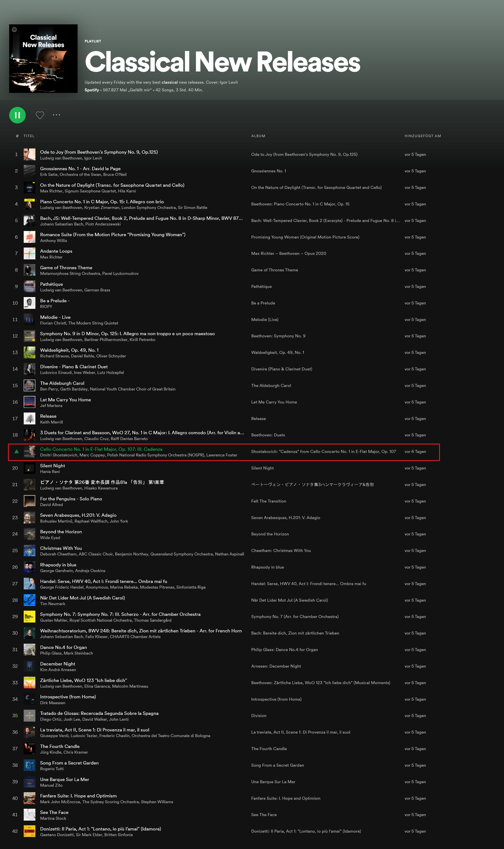Image resolution: width=504 pixels, height=849 pixels.
Task: Click album art of Ode to Joy track
Action: coord(30,155)
